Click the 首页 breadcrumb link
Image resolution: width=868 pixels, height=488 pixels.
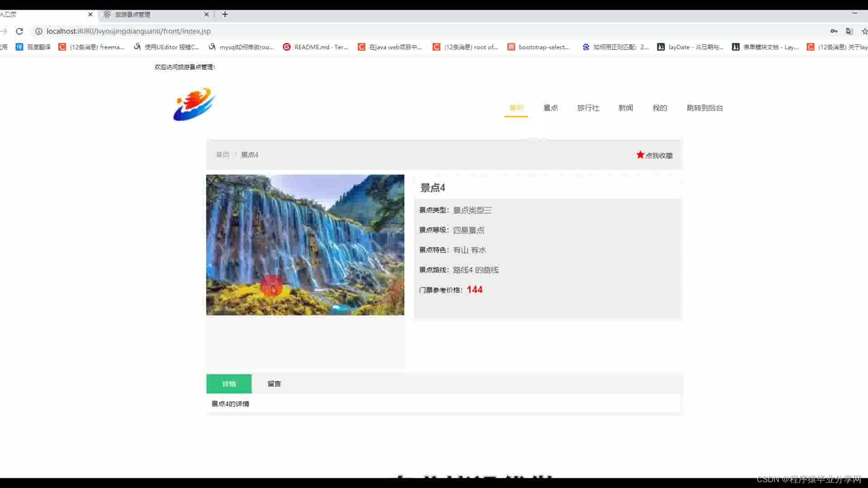(x=222, y=155)
